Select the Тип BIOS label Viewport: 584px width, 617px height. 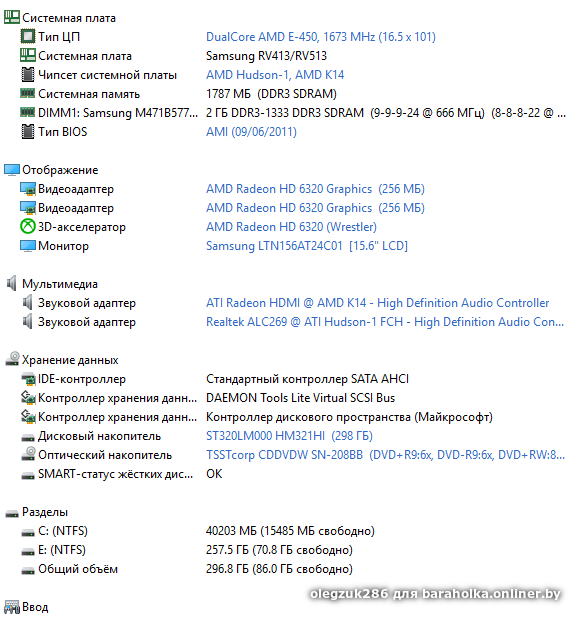pyautogui.click(x=63, y=131)
